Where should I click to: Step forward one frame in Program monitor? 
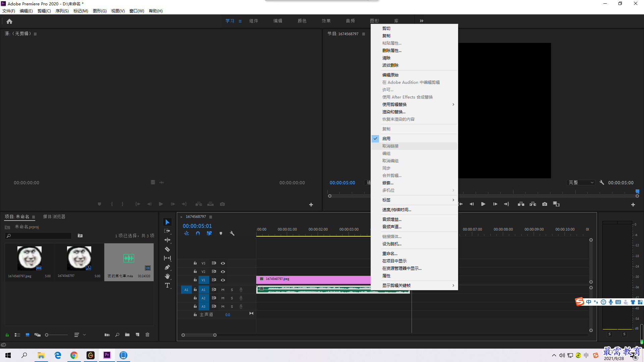click(495, 204)
